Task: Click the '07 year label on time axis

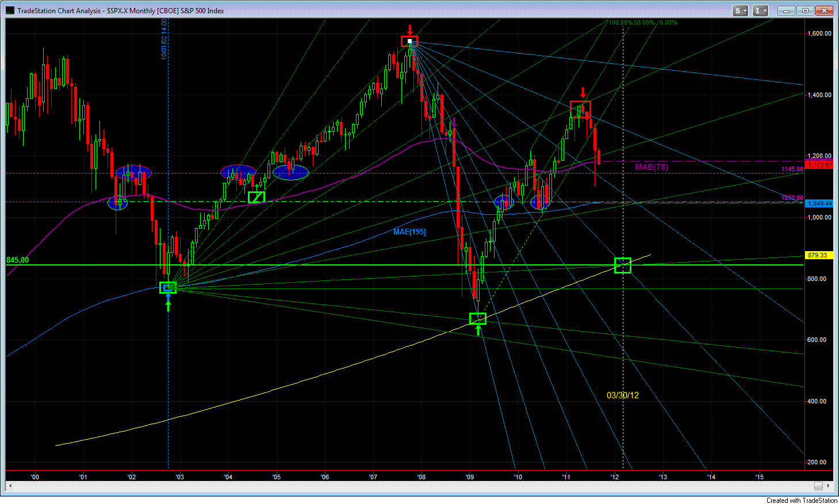Action: 373,477
